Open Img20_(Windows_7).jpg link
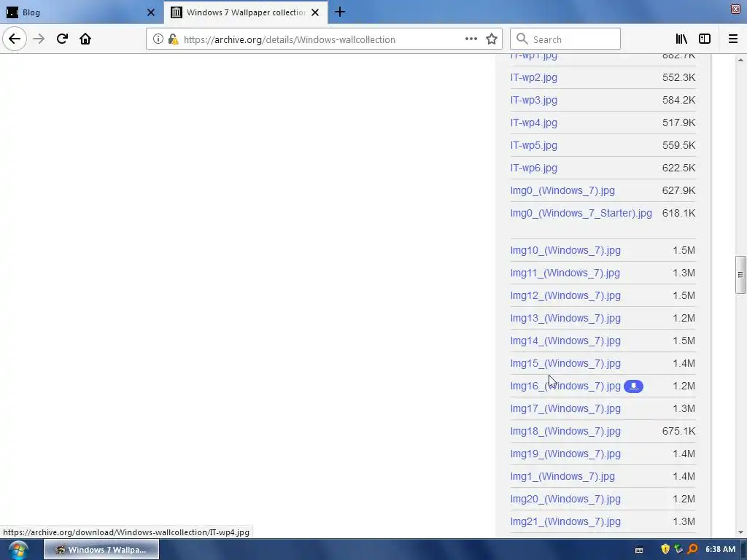The height and width of the screenshot is (560, 747). click(x=565, y=499)
